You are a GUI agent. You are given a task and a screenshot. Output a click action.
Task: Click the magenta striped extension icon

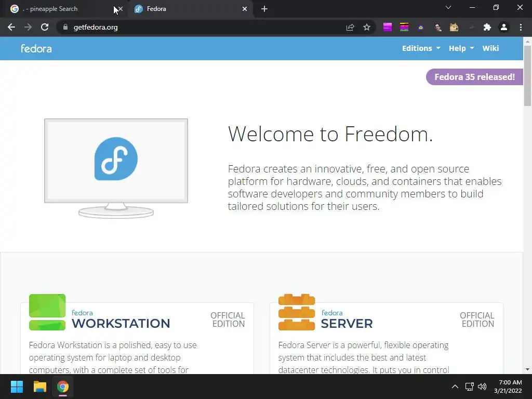pyautogui.click(x=388, y=27)
